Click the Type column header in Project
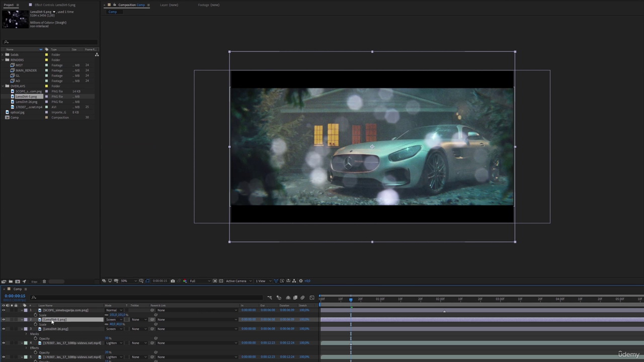Screen dimensions: 644x362 coord(53,49)
